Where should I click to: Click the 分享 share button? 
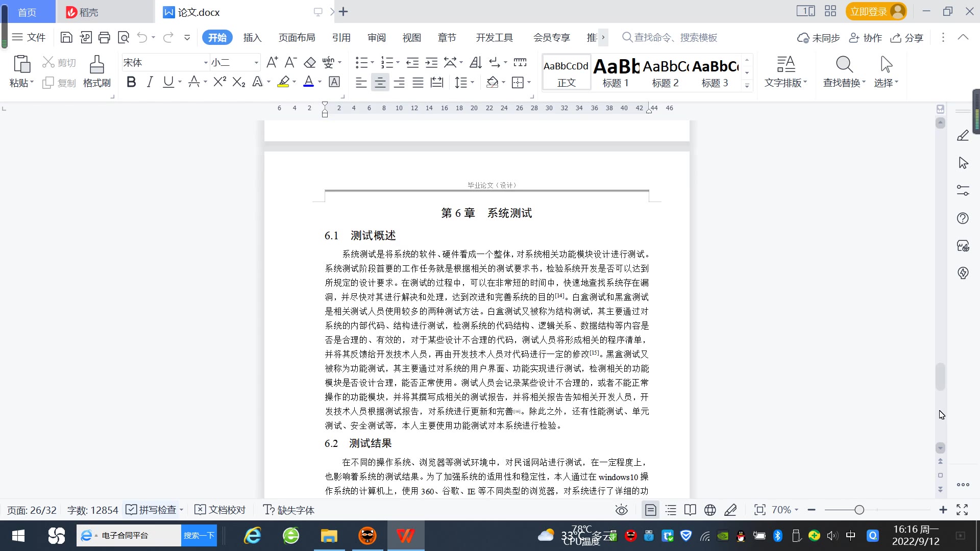pyautogui.click(x=907, y=38)
